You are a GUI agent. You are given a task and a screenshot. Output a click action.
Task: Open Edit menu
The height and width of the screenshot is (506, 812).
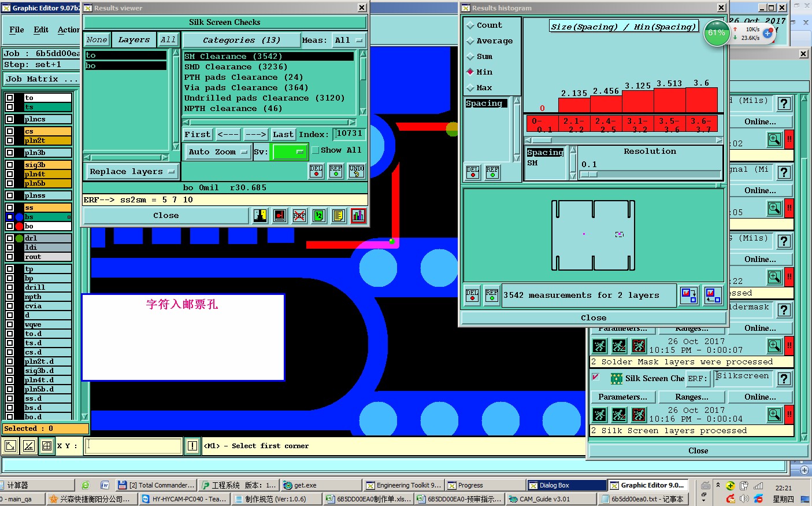point(41,29)
